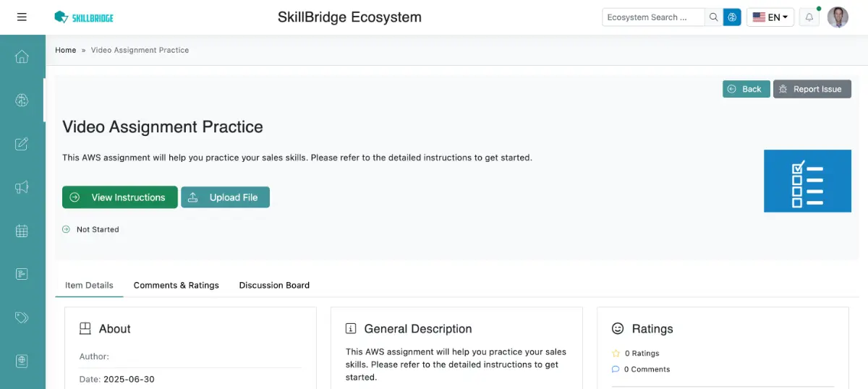Open the calendar icon in the sidebar
Screen dimensions: 868x389
[x=22, y=231]
